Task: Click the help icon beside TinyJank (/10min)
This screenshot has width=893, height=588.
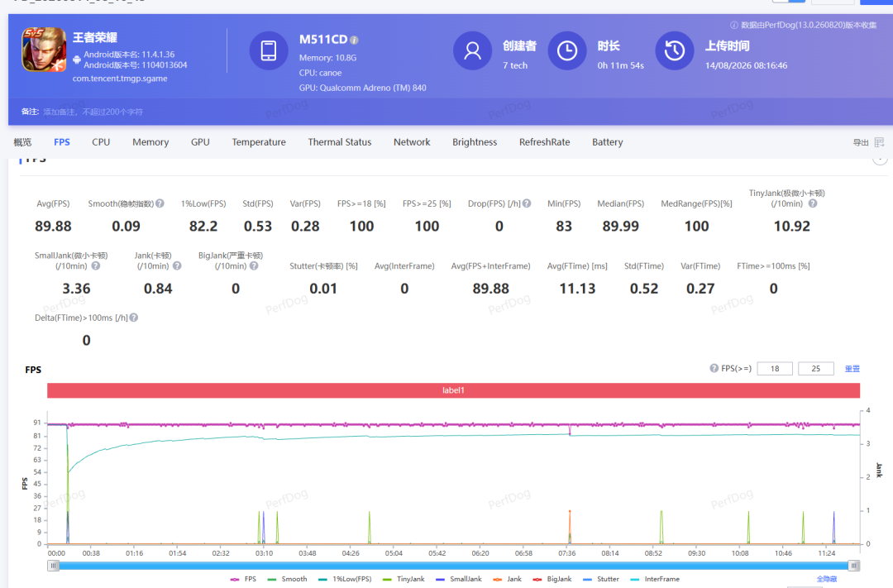Action: [x=813, y=203]
